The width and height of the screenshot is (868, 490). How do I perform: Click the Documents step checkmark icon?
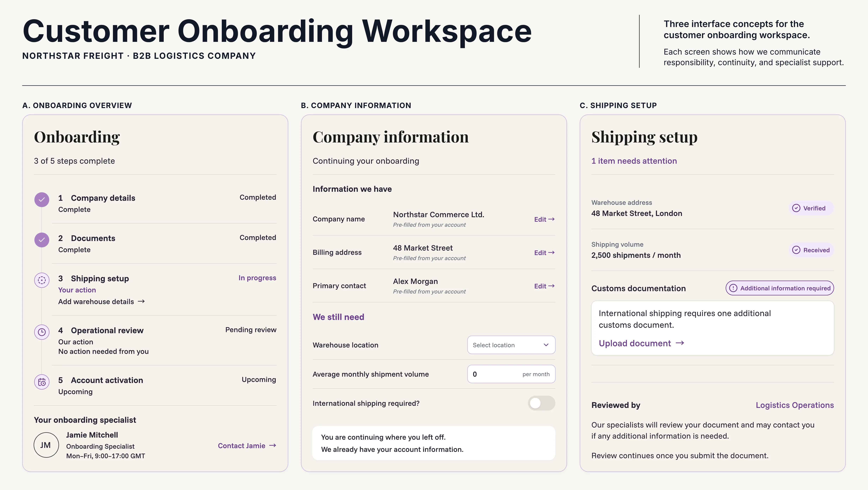pyautogui.click(x=42, y=240)
